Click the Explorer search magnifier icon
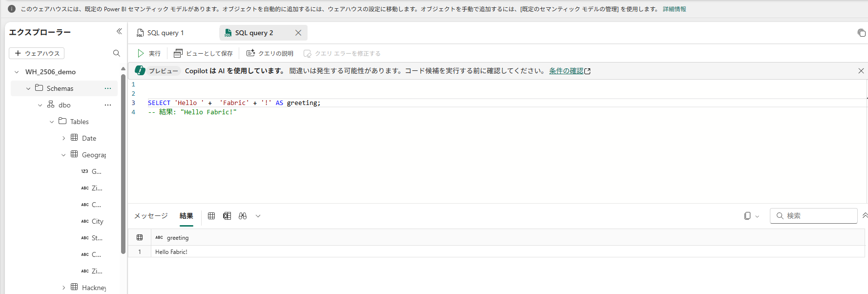The height and width of the screenshot is (294, 868). click(117, 53)
